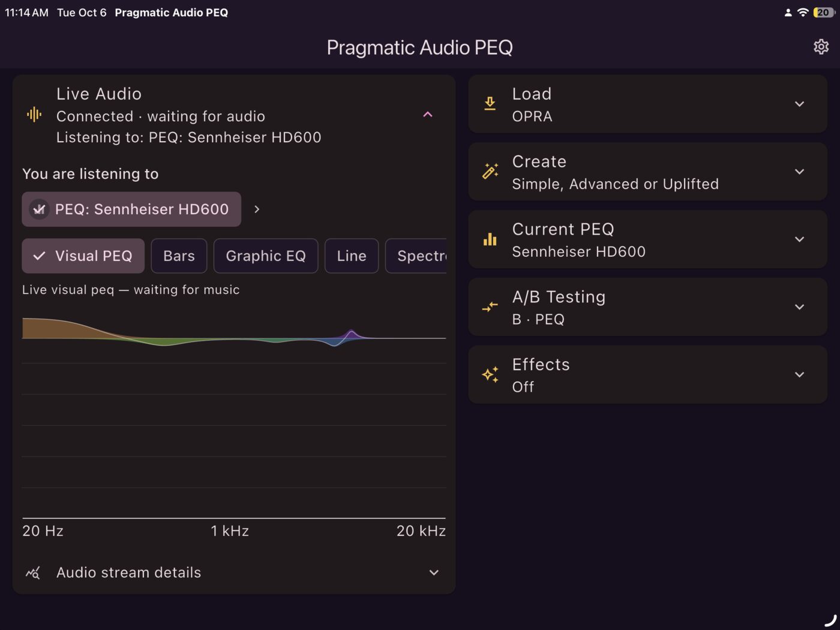The height and width of the screenshot is (630, 840).
Task: Collapse the Live Audio panel
Action: (x=428, y=115)
